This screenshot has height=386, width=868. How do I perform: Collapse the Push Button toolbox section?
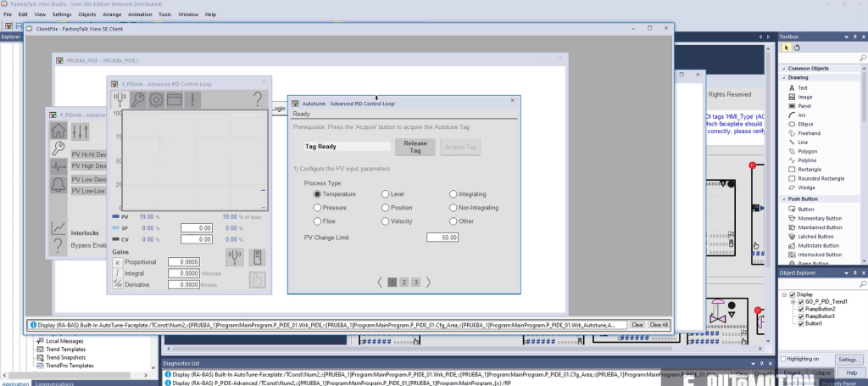(x=783, y=199)
